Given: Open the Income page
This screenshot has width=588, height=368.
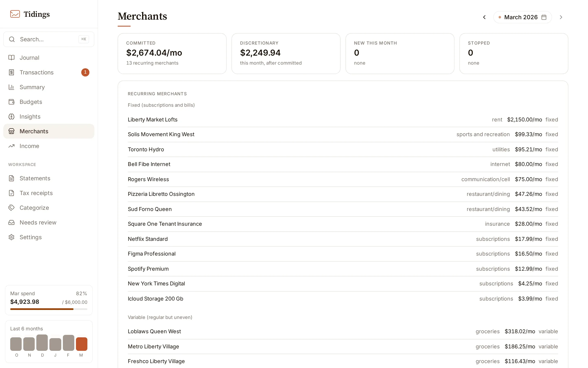Looking at the screenshot, I should pos(49,146).
